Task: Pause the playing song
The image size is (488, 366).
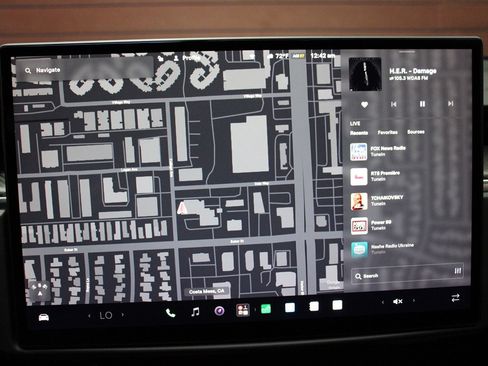Action: [x=422, y=104]
